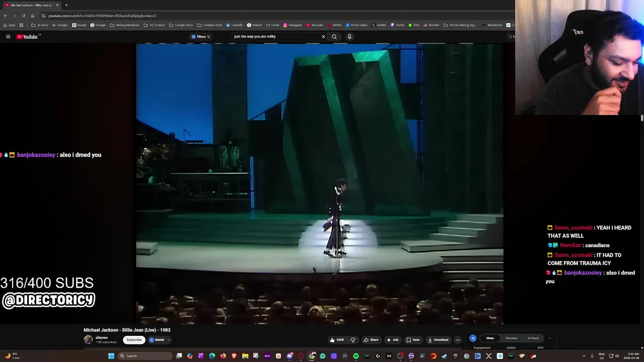644x362 pixels.
Task: Open the Apps bookmark
Action: (9, 25)
